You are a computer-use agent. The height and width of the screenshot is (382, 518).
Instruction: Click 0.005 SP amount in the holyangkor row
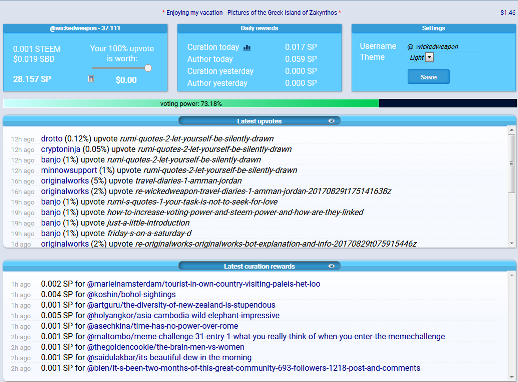(x=57, y=315)
